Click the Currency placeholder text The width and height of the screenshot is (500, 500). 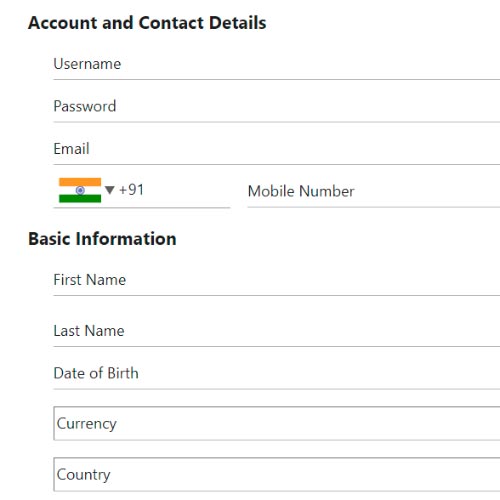(87, 424)
